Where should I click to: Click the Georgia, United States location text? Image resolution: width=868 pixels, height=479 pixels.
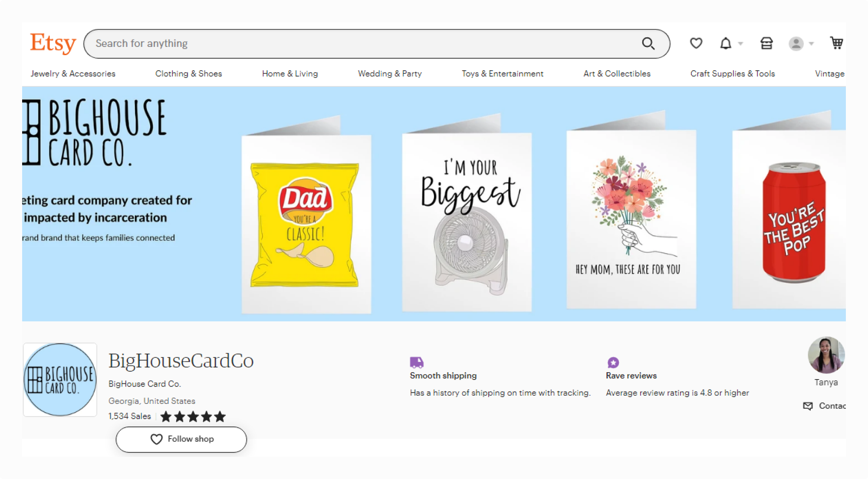click(152, 401)
